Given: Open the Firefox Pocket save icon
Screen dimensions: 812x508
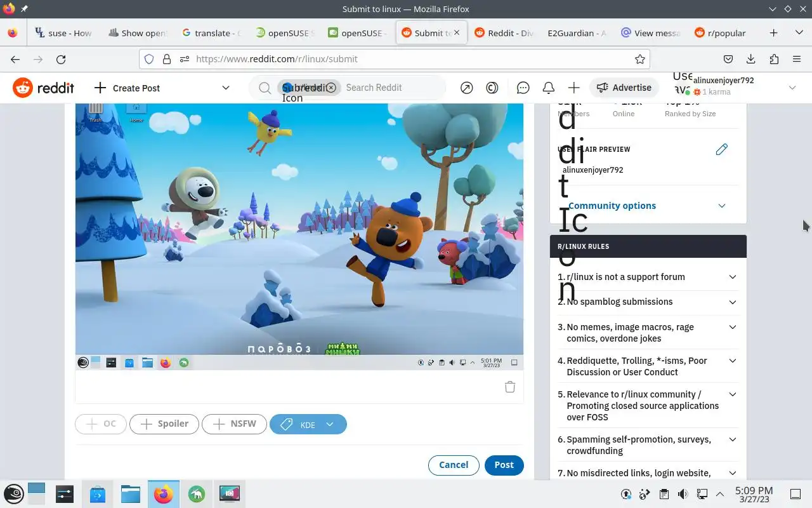Looking at the screenshot, I should point(728,59).
